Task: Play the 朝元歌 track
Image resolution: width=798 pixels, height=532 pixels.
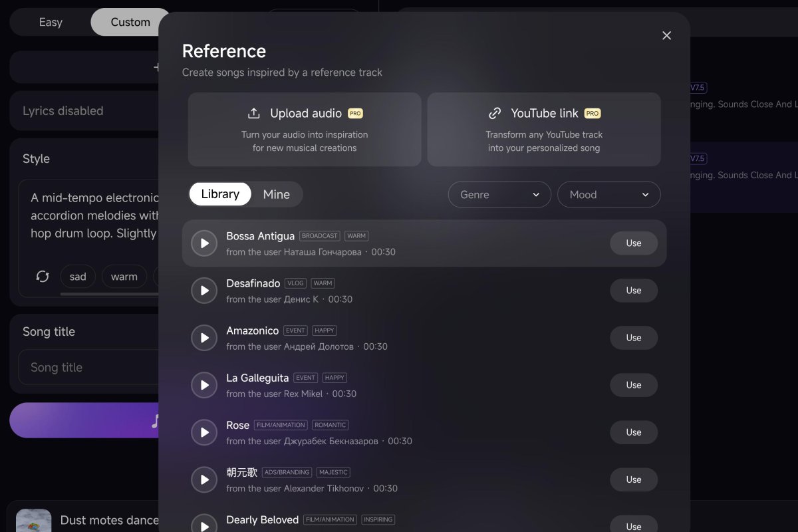Action: tap(204, 479)
